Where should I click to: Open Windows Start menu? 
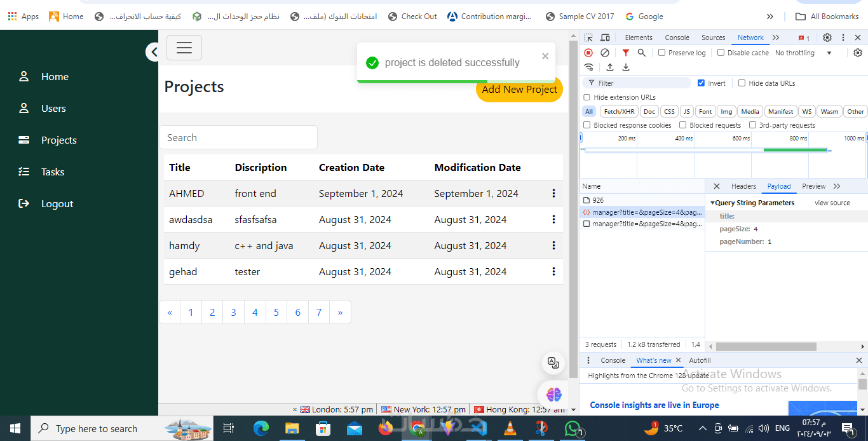pyautogui.click(x=15, y=428)
